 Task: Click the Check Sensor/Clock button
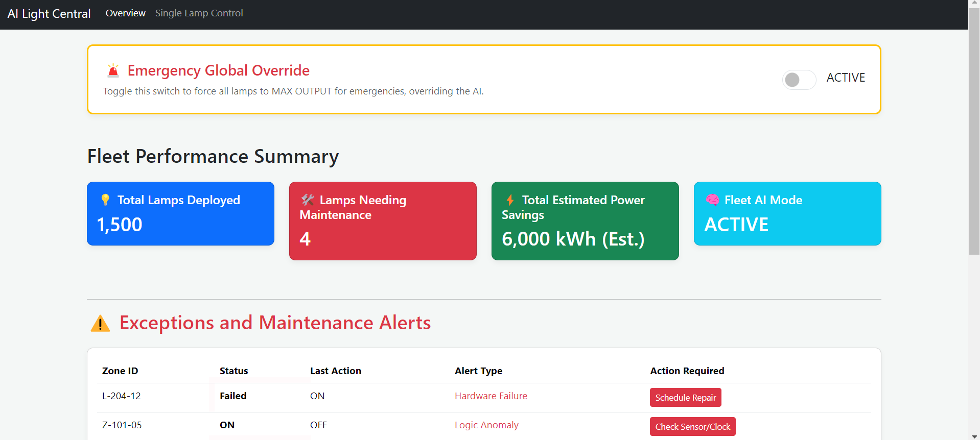point(692,427)
